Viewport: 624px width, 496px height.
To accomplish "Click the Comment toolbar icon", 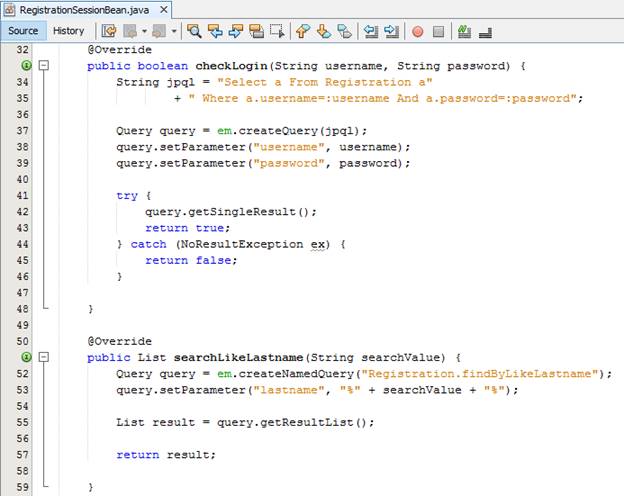I will (x=464, y=31).
